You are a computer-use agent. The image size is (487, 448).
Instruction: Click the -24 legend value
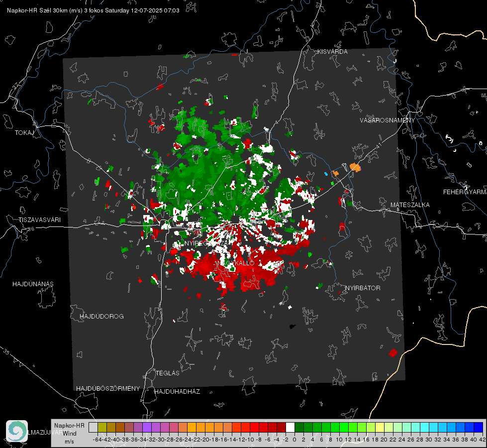[x=187, y=440]
